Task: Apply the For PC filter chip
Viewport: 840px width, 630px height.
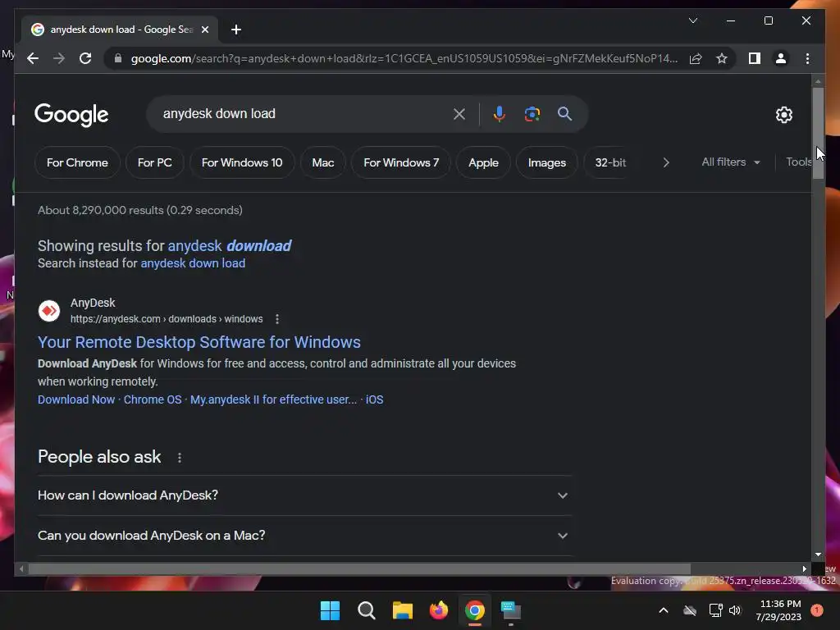Action: (155, 162)
